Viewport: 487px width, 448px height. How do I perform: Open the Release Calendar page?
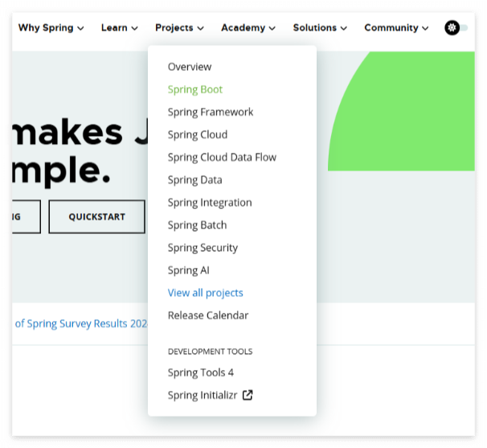(208, 315)
